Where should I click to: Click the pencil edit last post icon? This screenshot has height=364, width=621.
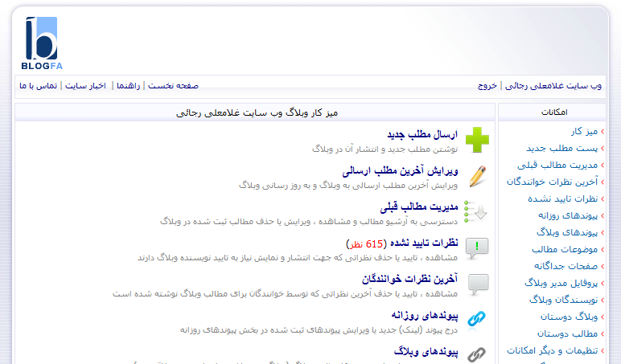477,175
